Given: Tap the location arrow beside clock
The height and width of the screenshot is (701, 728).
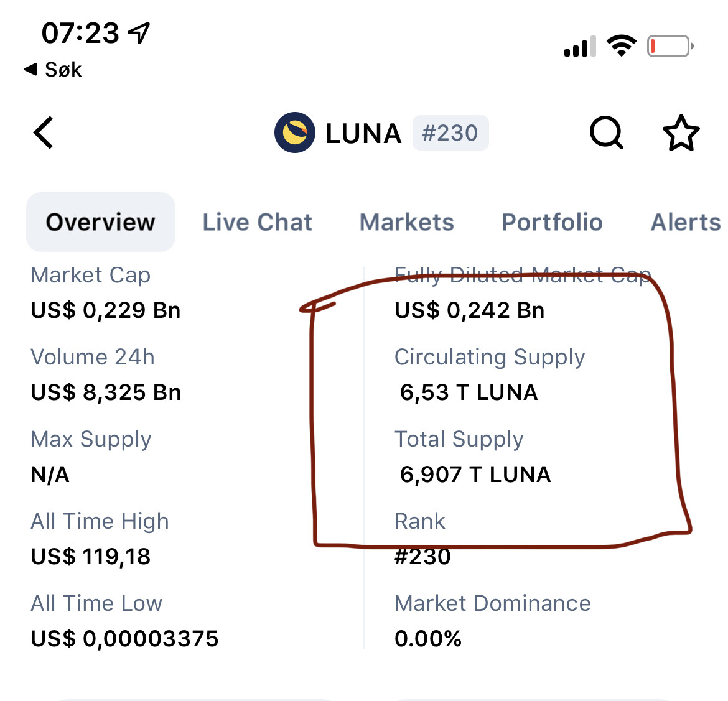Looking at the screenshot, I should coord(139,33).
